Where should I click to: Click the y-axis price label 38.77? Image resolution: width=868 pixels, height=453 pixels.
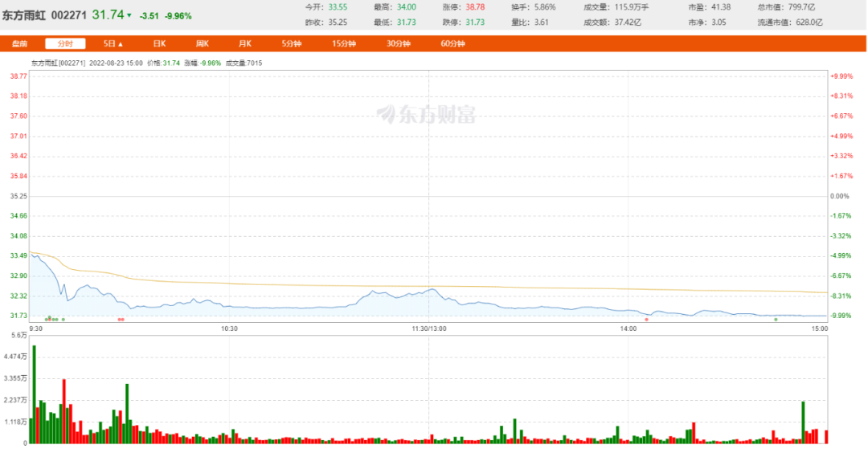(x=18, y=76)
